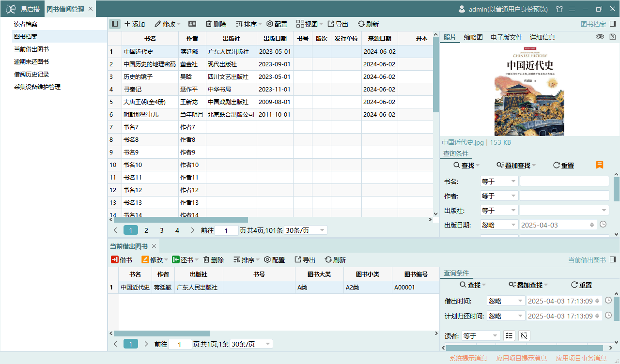
Task: Switch to the 详细信息 tab
Action: coord(542,37)
